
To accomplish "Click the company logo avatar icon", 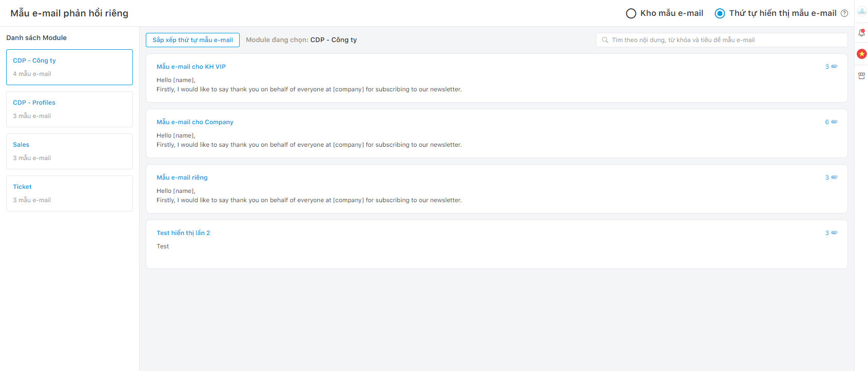I will click(862, 11).
